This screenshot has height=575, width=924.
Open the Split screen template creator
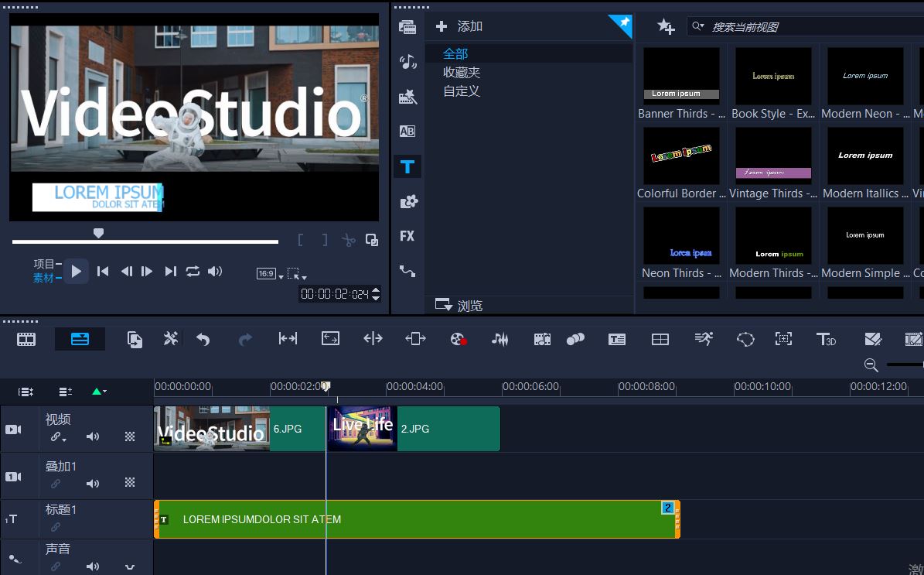[x=660, y=339]
